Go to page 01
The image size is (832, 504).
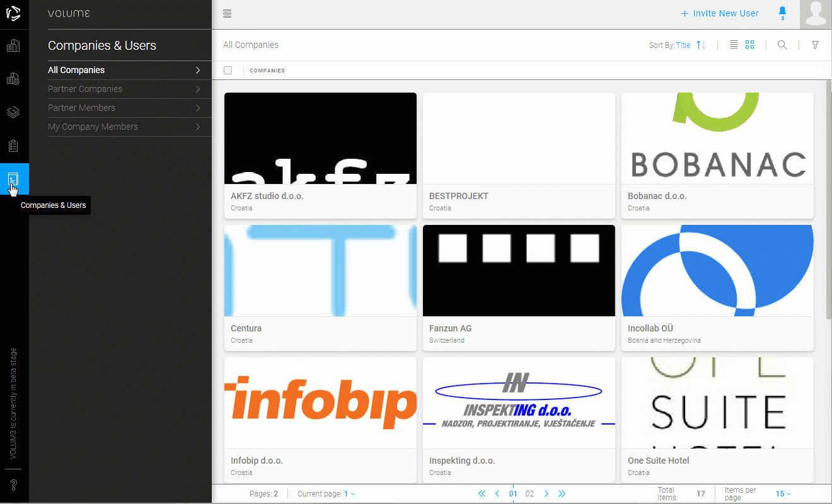click(x=513, y=494)
